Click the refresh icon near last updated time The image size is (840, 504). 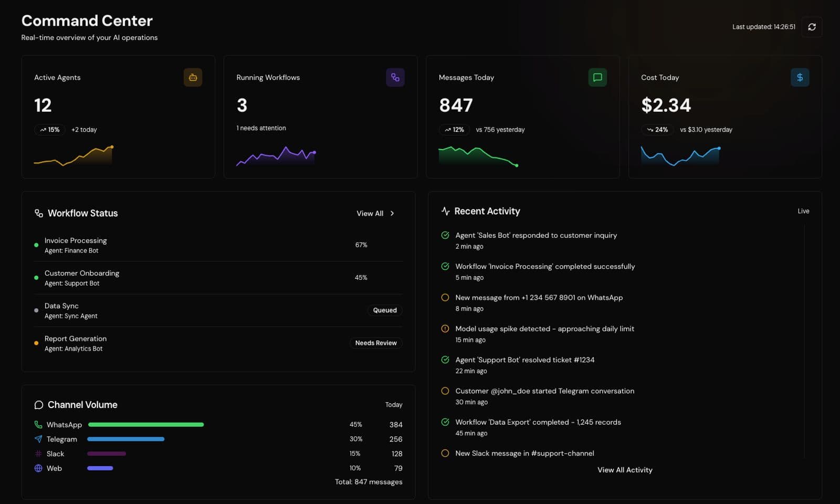click(x=812, y=27)
